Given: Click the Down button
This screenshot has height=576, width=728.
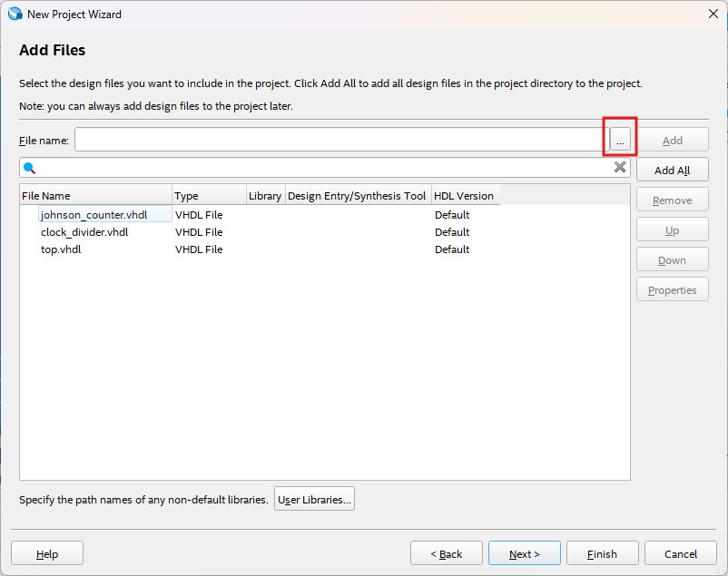Looking at the screenshot, I should pyautogui.click(x=673, y=260).
